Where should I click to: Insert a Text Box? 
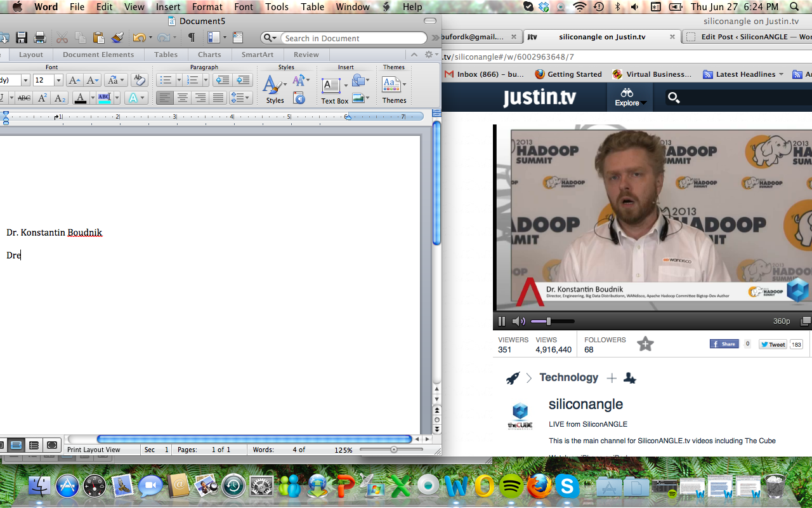point(334,91)
